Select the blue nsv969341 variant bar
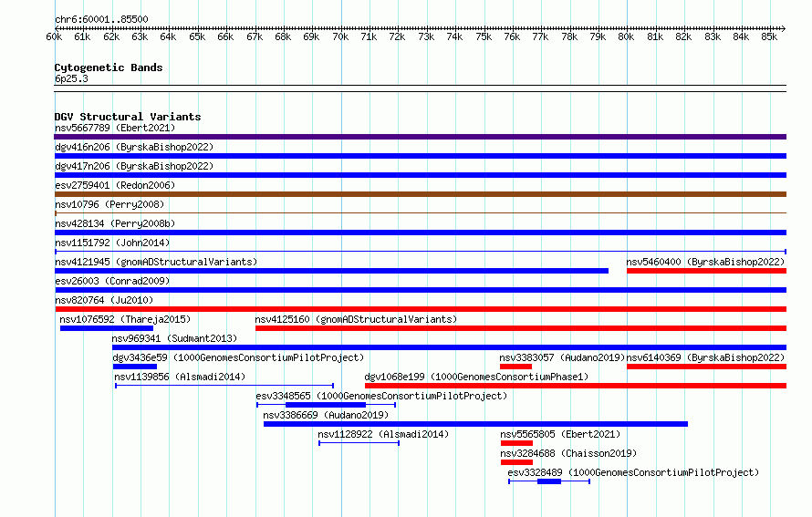 tap(450, 347)
